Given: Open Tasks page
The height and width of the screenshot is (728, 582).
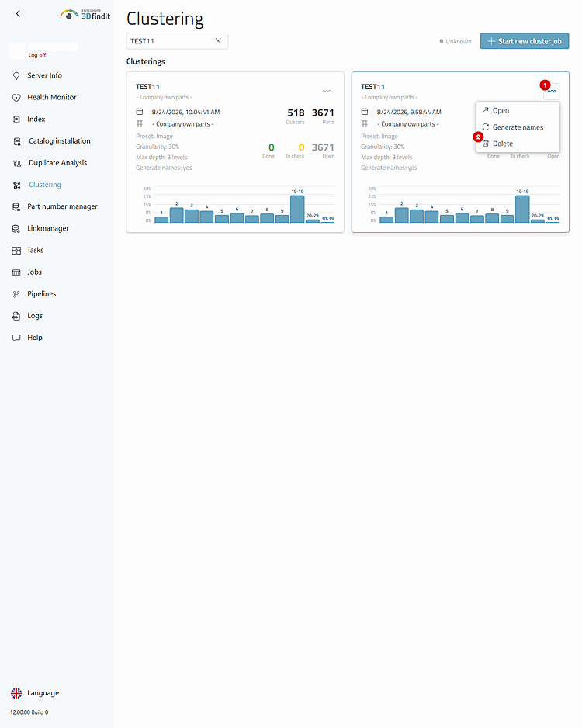Looking at the screenshot, I should pyautogui.click(x=35, y=250).
